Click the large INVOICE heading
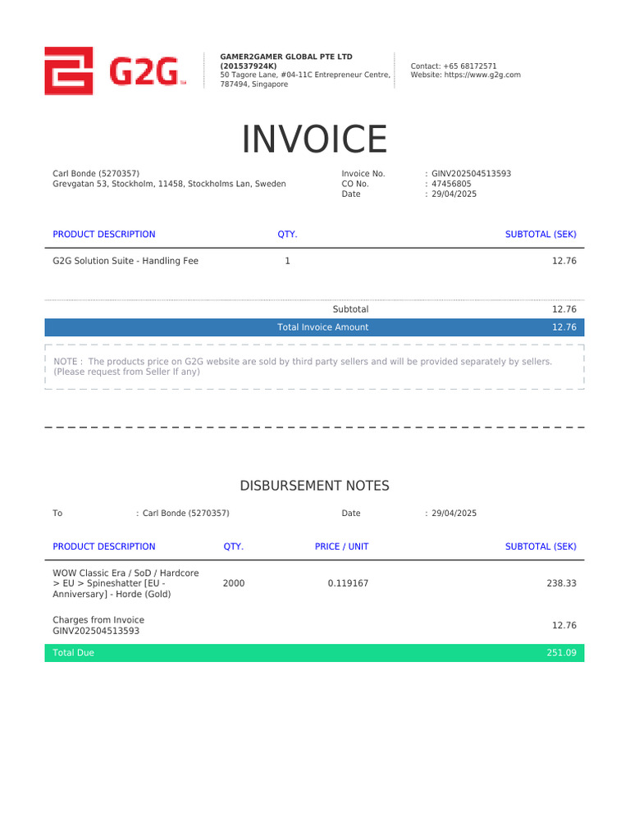This screenshot has height=840, width=630. 314,139
